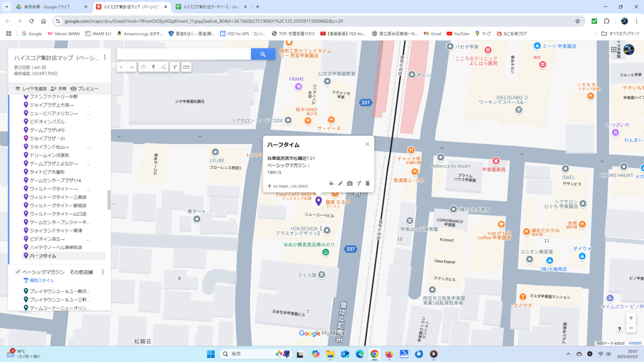Zoom out with the minus button
Viewport: 644px width, 362px height.
pos(631,328)
